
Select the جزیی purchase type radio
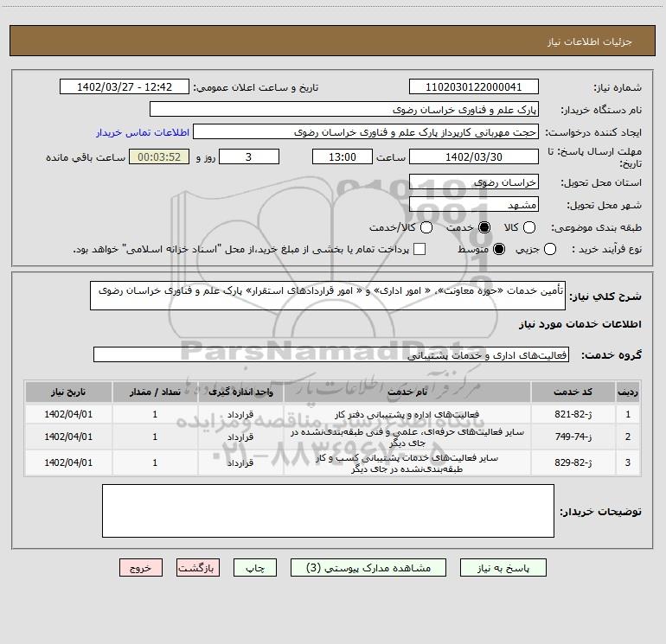click(549, 249)
